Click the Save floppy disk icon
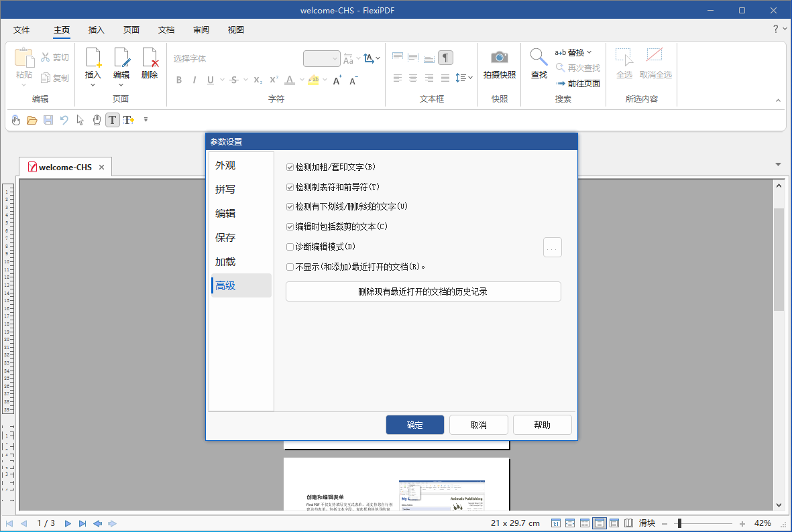The height and width of the screenshot is (532, 792). (x=48, y=120)
